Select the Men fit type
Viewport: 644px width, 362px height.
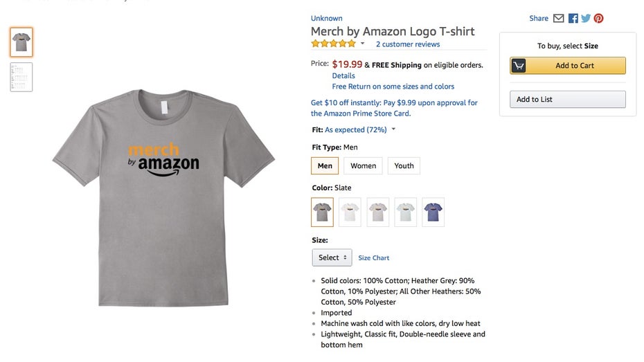[x=325, y=166]
